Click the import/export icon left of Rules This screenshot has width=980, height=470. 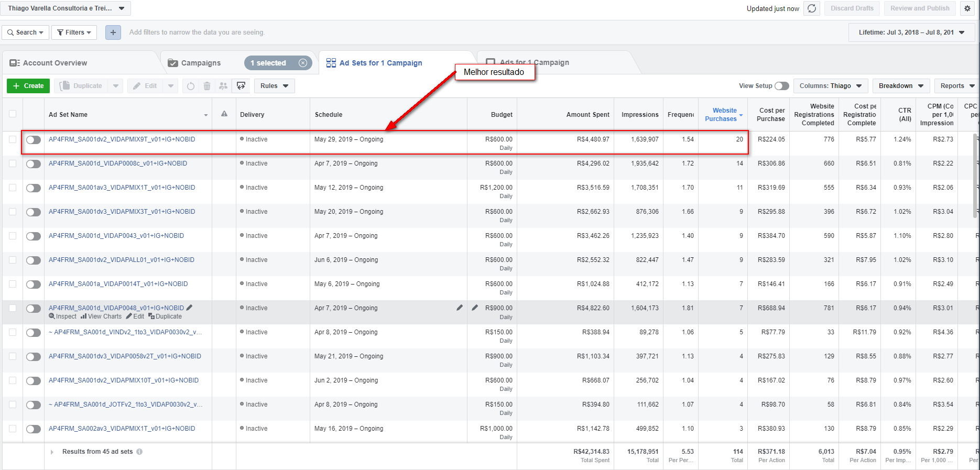241,86
